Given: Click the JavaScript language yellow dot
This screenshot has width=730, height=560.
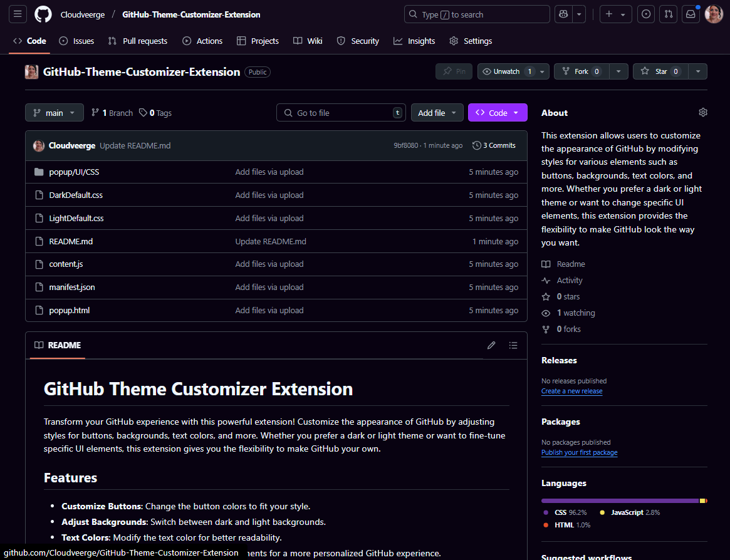Looking at the screenshot, I should click(x=602, y=512).
